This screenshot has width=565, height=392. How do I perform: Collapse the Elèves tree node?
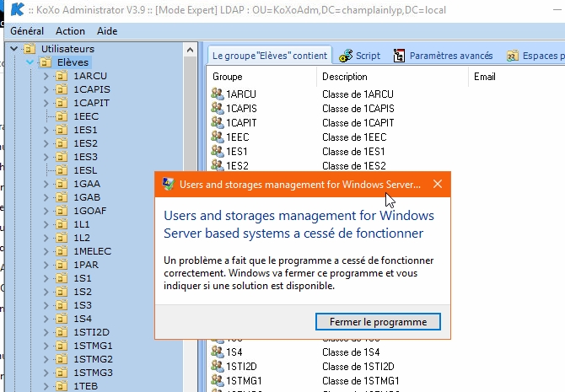(30, 62)
